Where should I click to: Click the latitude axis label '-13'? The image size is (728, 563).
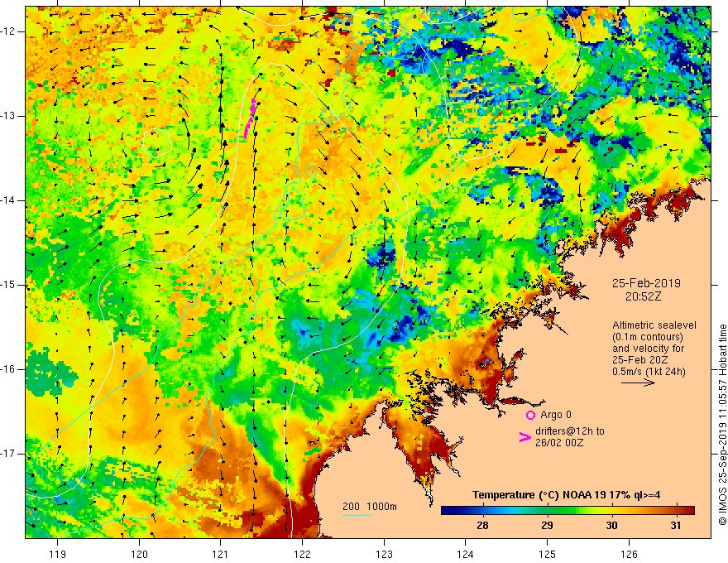8,116
